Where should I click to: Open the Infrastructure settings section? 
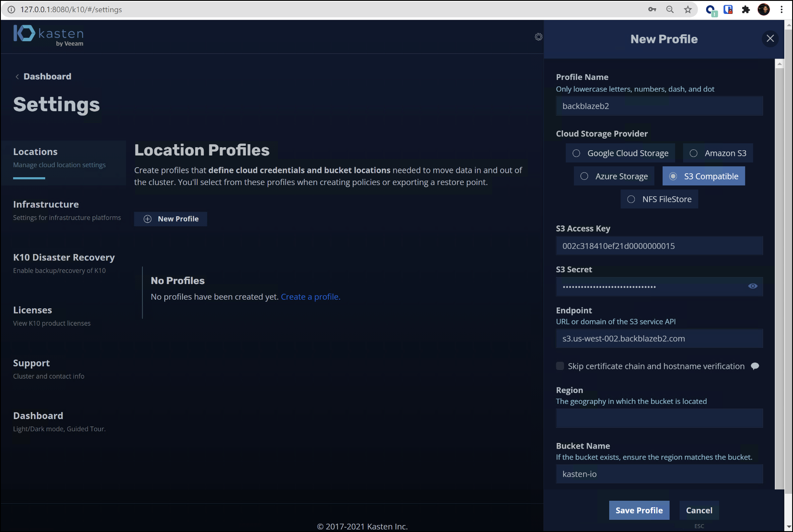coord(67,211)
